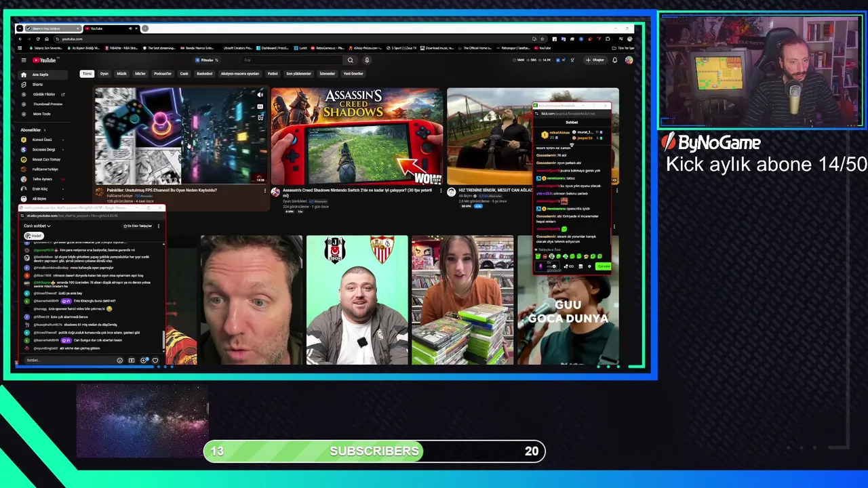Reload the page with browser refresh icon

point(38,39)
